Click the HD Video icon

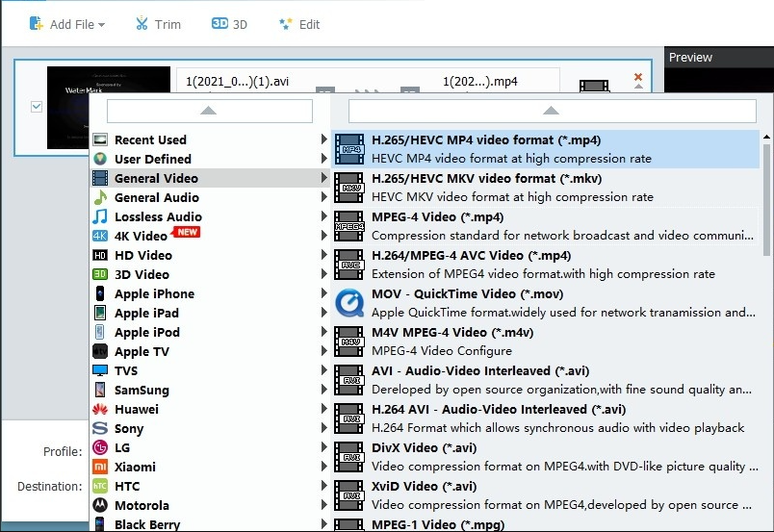(x=100, y=255)
